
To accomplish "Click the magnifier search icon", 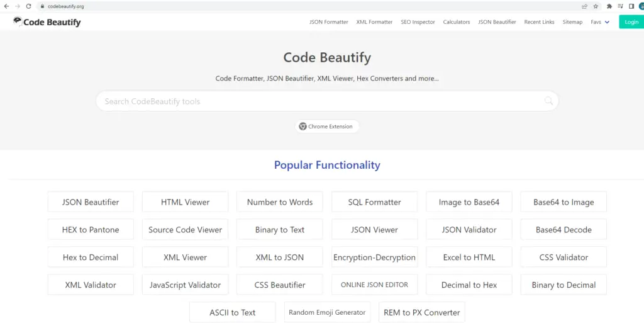I will coord(548,101).
